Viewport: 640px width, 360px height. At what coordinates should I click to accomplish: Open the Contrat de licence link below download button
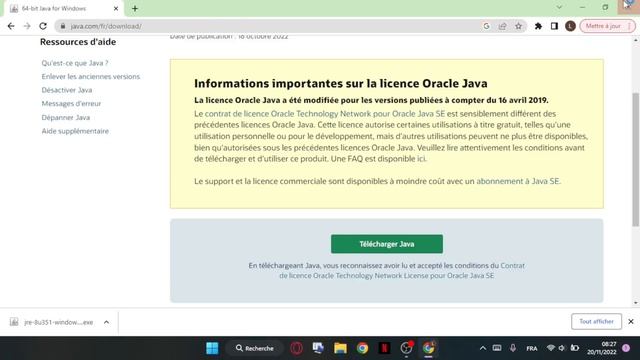point(387,271)
